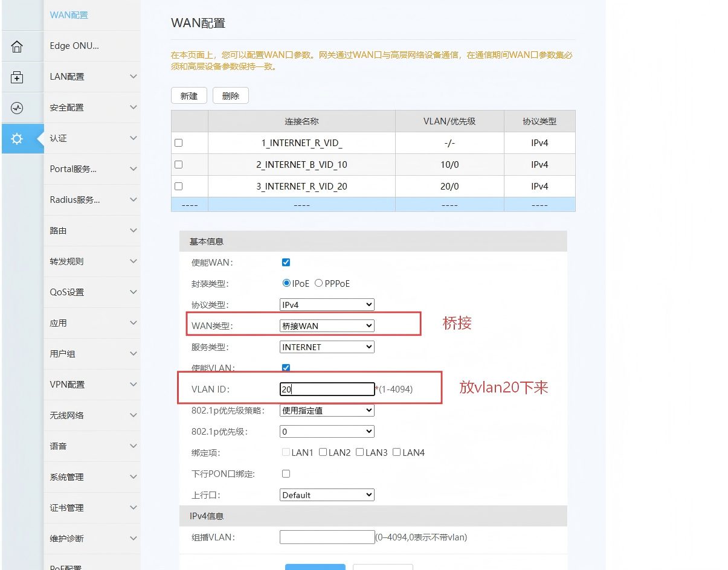728x570 pixels.
Task: Open the WAN类型 dropdown
Action: pos(327,326)
